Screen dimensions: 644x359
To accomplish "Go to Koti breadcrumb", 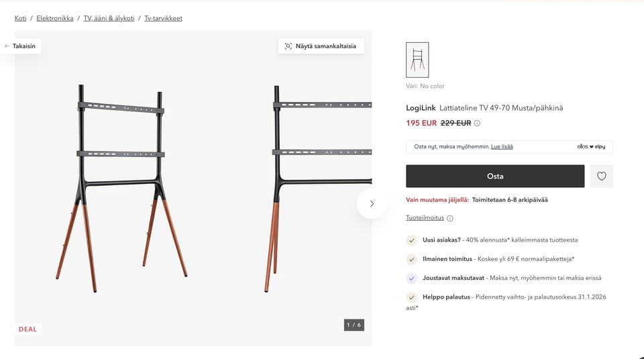I will pos(21,18).
